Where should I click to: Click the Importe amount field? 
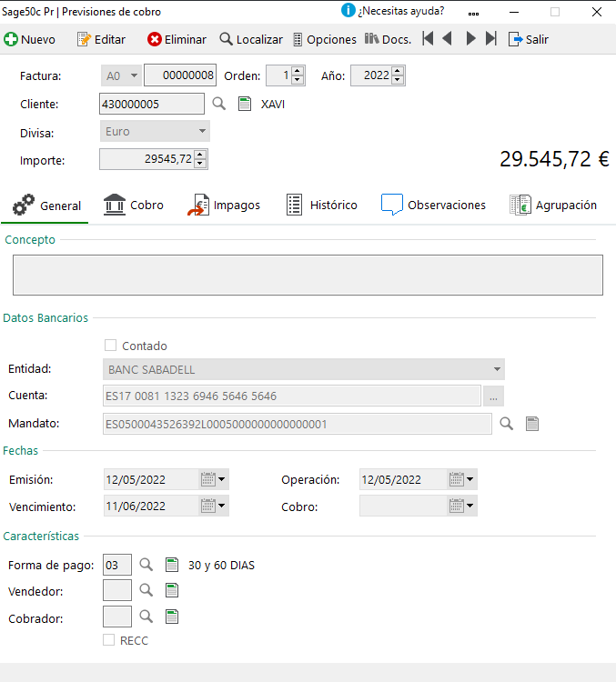(x=147, y=159)
